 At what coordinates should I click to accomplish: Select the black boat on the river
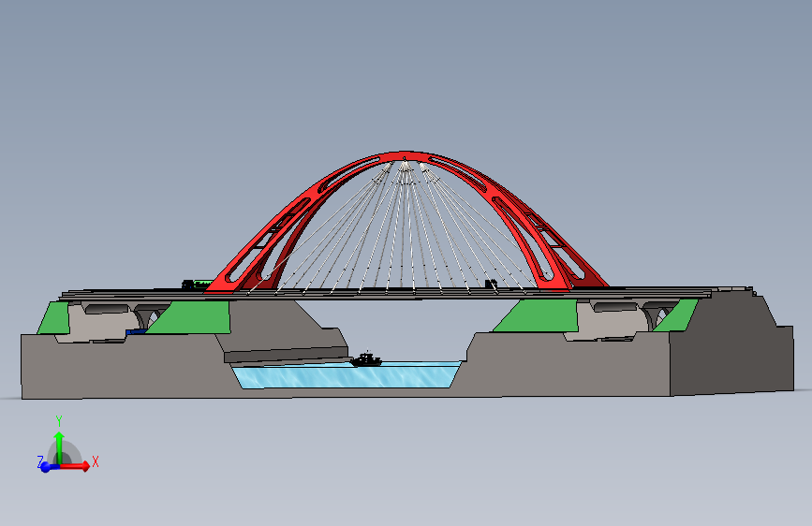[x=366, y=359]
